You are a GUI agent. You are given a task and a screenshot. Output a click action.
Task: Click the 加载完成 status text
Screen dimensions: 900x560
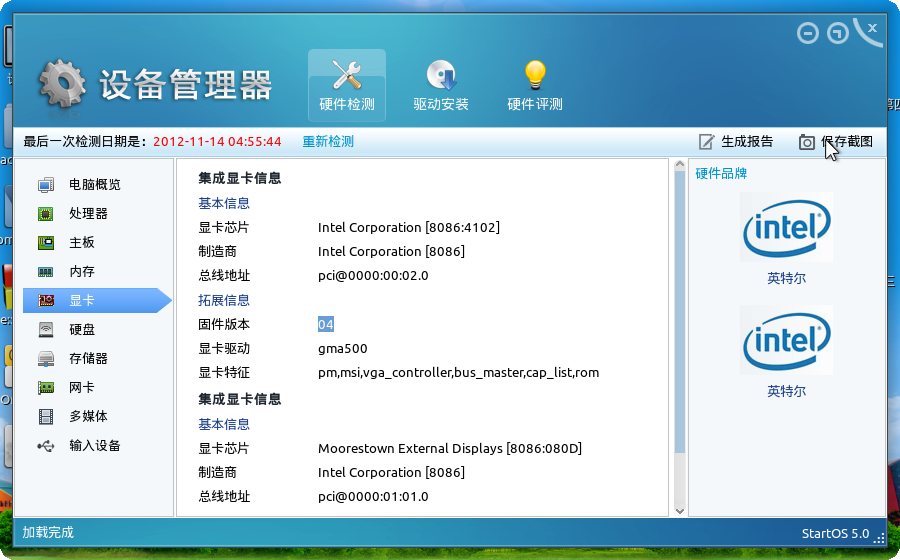pyautogui.click(x=48, y=533)
